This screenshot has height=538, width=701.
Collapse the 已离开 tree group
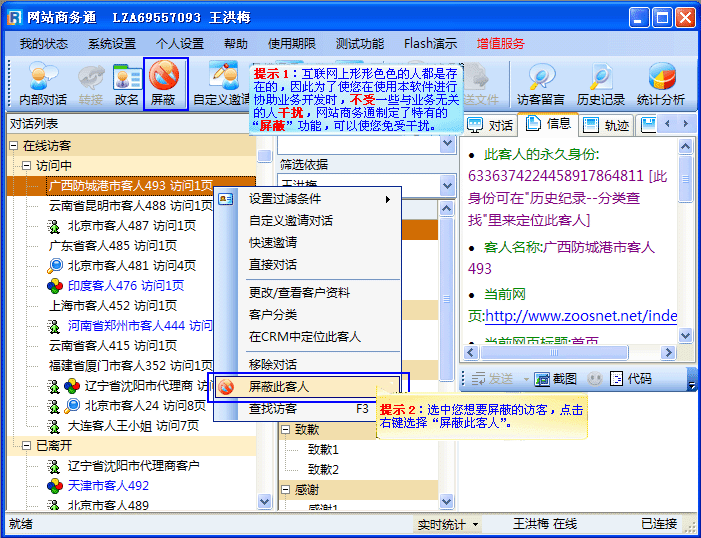13,446
